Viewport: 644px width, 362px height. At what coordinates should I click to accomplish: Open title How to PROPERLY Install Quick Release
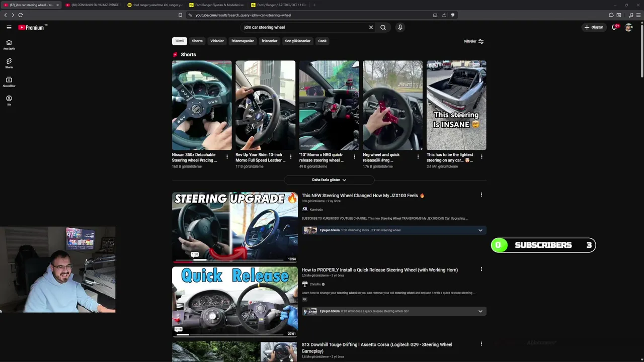(380, 270)
